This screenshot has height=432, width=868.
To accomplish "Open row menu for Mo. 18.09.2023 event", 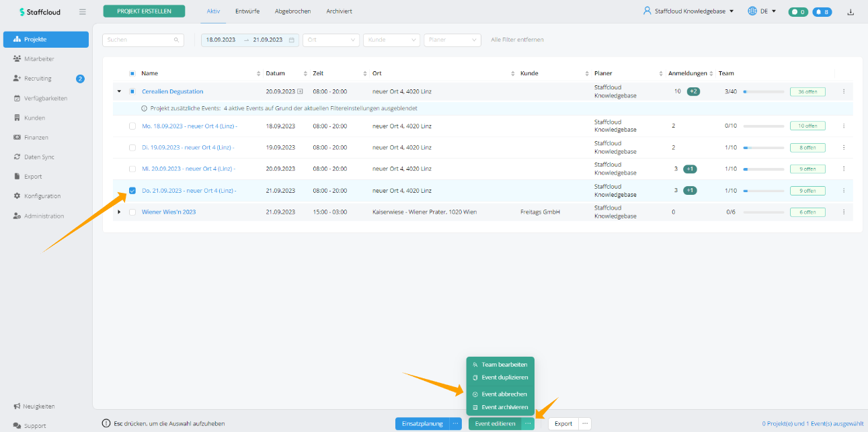I will point(843,126).
